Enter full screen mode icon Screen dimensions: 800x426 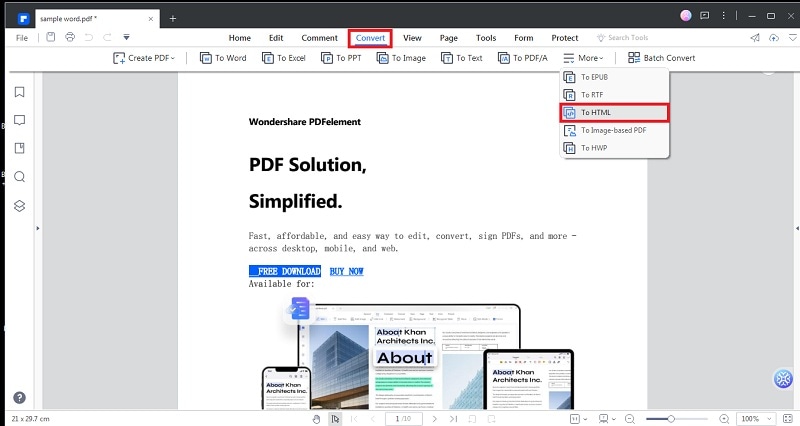787,419
